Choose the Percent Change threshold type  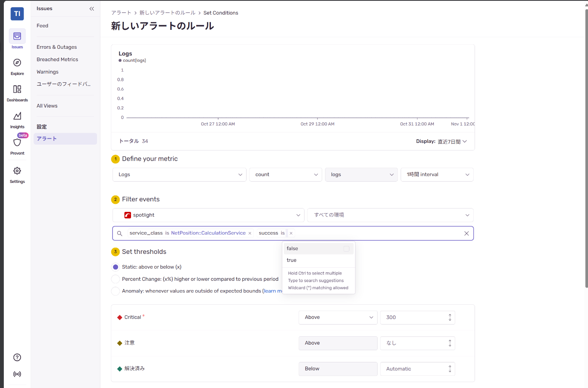point(115,279)
